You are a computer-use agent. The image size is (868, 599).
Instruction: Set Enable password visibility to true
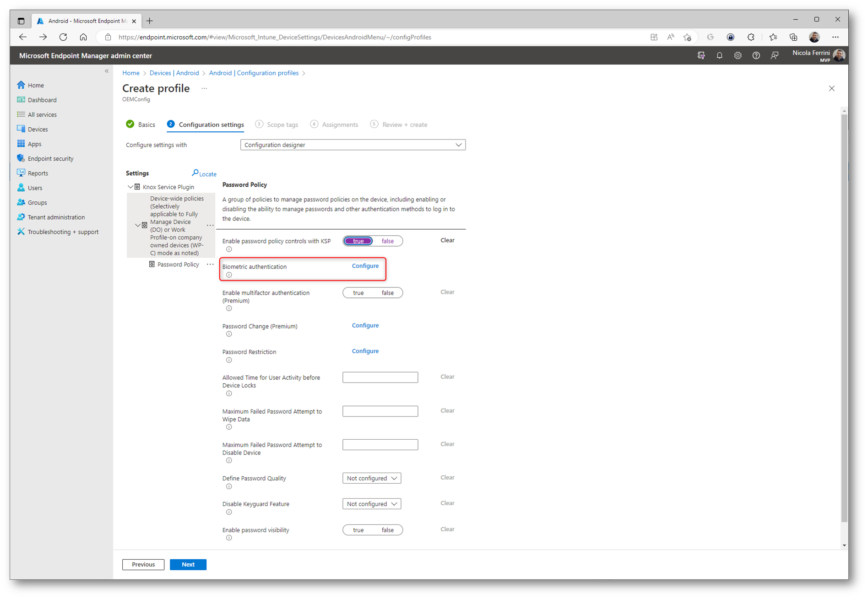point(358,530)
